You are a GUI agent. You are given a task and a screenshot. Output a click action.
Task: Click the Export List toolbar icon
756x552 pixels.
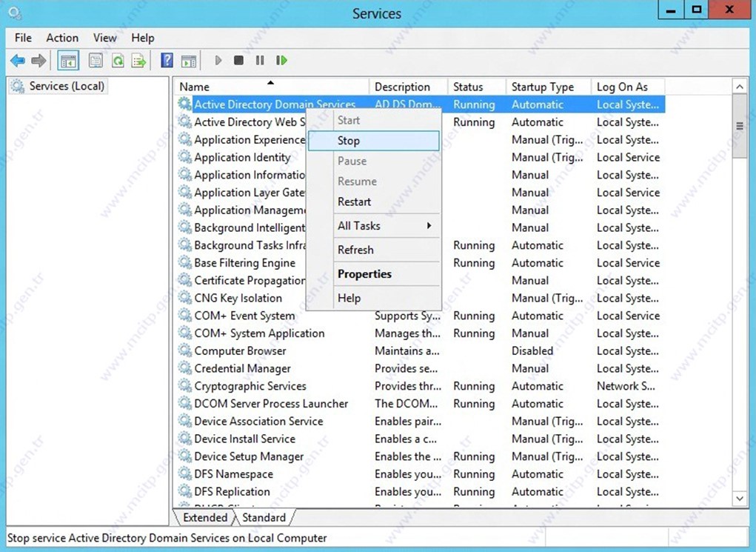coord(139,60)
